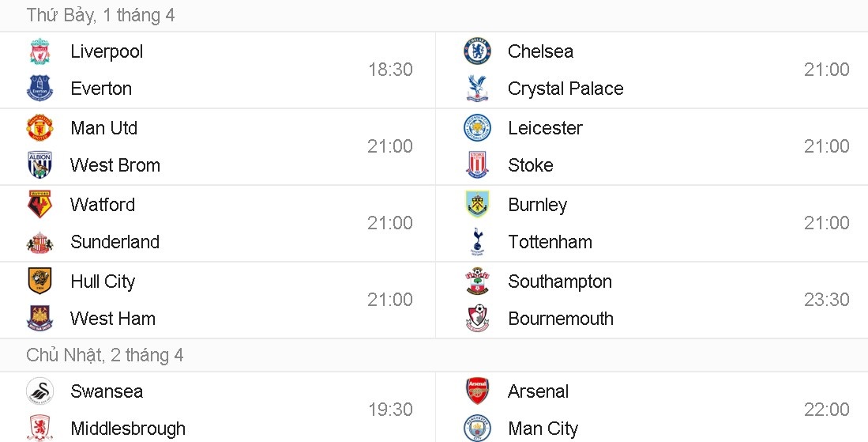
Task: Click the Thứ Bảy, 1 tháng 4 header
Action: tap(100, 15)
